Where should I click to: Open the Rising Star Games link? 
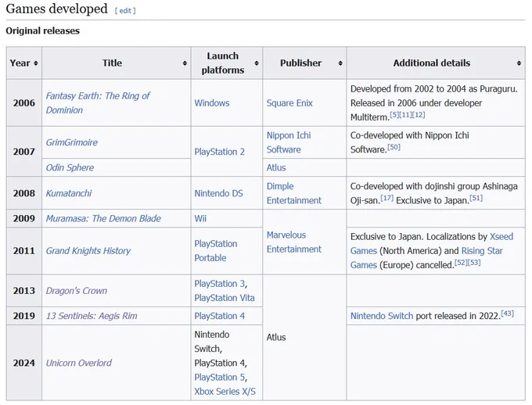(426, 258)
